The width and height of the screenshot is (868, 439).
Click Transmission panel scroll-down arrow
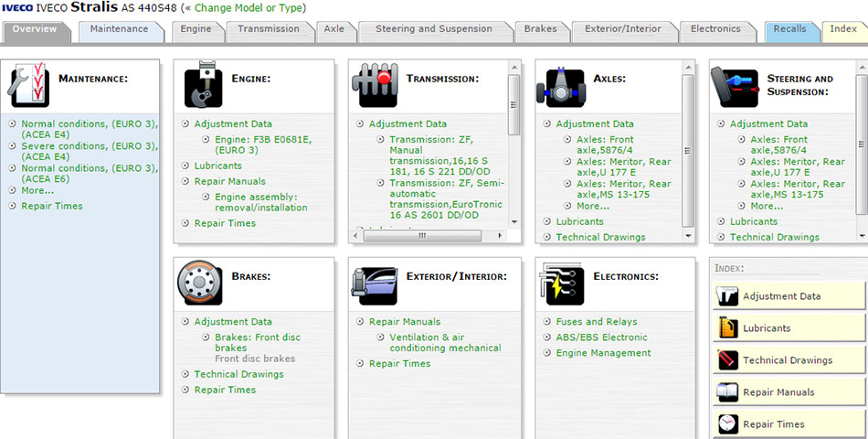[513, 221]
